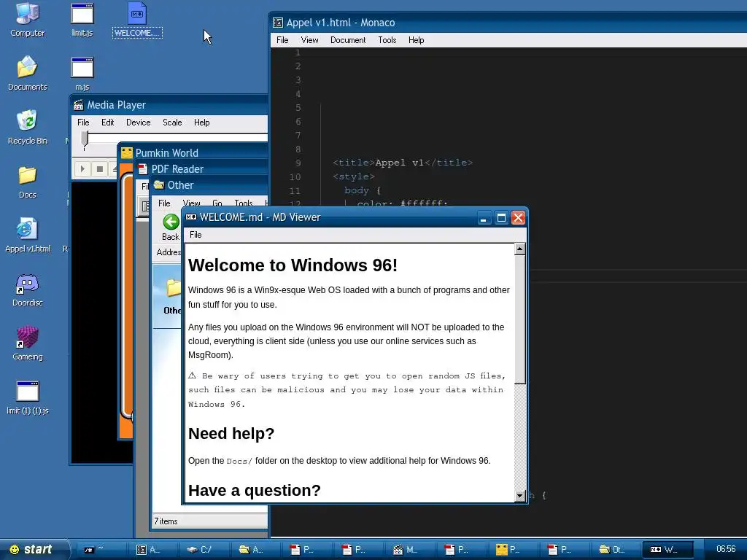Open the File menu in Other window
This screenshot has width=747, height=560.
(164, 203)
